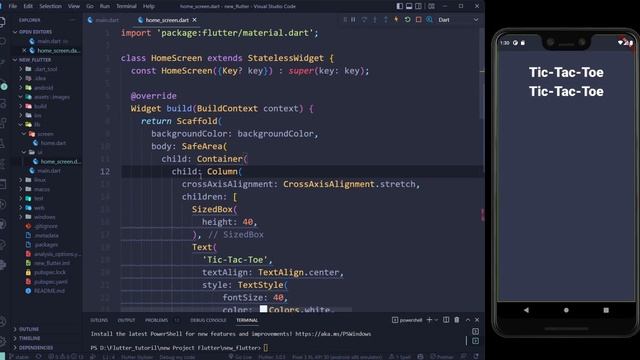Click the debug hot reload lightning icon
The height and width of the screenshot is (360, 640).
(x=396, y=20)
